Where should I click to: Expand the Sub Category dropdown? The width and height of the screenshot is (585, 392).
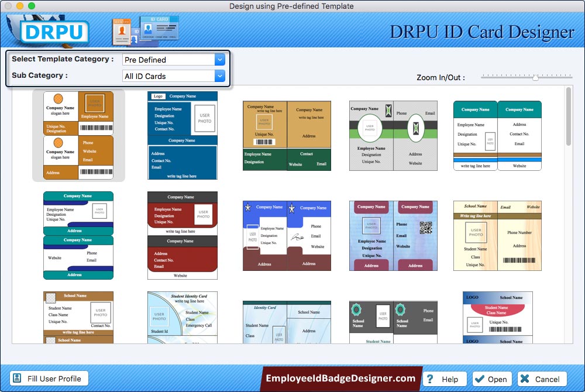174,76
